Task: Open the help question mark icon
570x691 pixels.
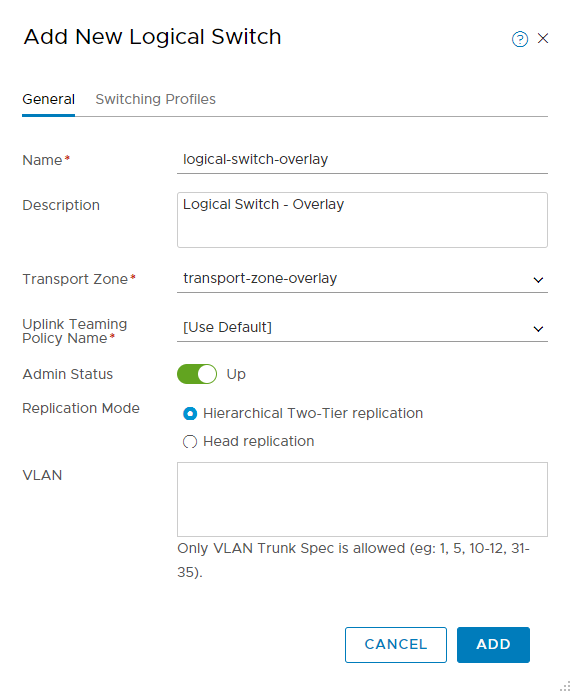Action: click(520, 39)
